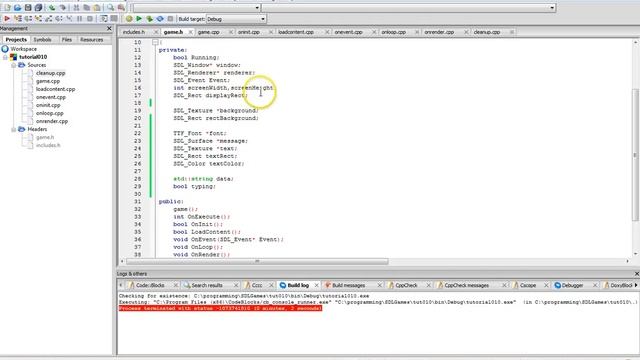Toggle the code fold marker at line 10
The image size is (640, 360).
pyautogui.click(x=155, y=42)
